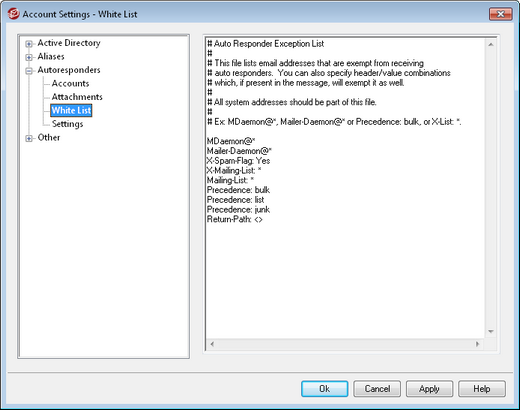
Task: Expand the Active Directory tree node
Action: pyautogui.click(x=29, y=44)
